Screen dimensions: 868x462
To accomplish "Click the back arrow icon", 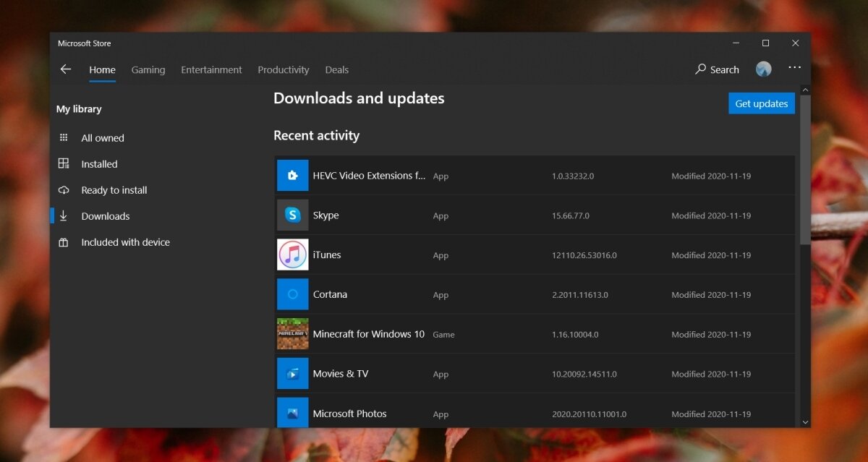I will 66,69.
